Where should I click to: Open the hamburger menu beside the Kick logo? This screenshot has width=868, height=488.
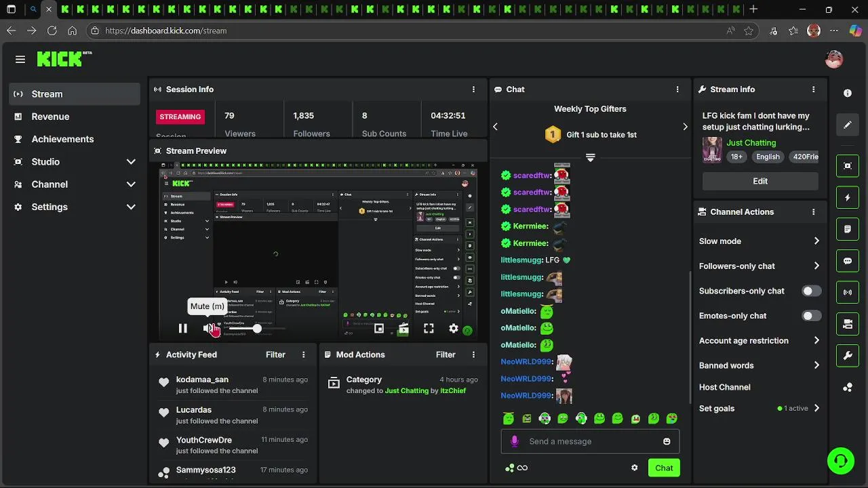[x=20, y=60]
